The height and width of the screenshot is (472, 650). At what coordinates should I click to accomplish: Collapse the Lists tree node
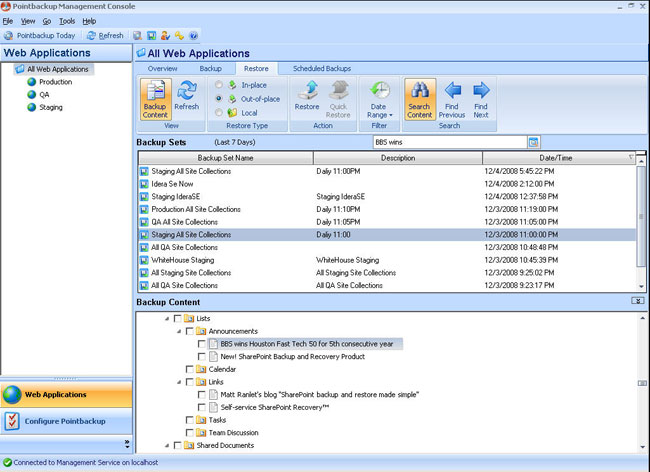click(x=167, y=319)
